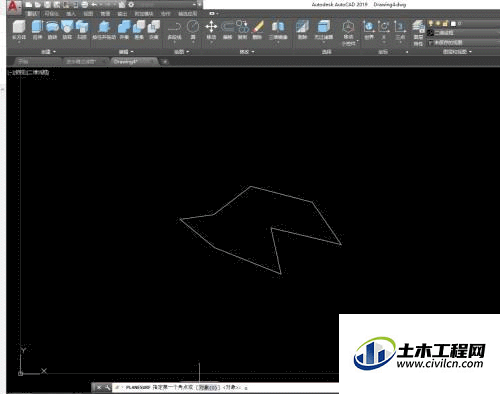The width and height of the screenshot is (500, 394).
Task: Click New file in the quick access toolbar
Action: 29,5
